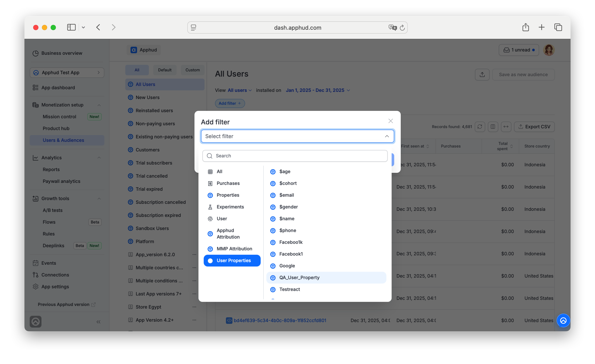The image size is (595, 364).
Task: Open the All users view dropdown
Action: (x=239, y=90)
